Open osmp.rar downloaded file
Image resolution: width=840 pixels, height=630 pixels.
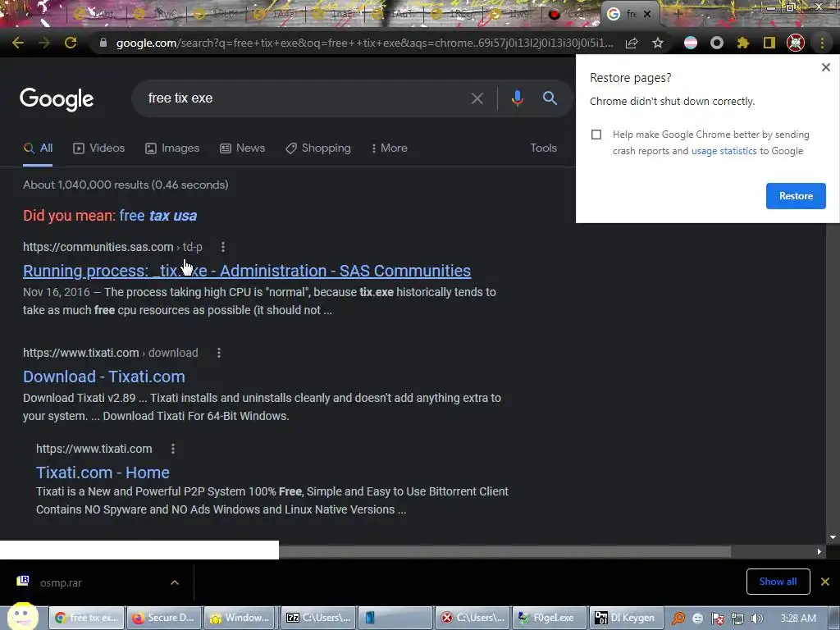(x=61, y=583)
